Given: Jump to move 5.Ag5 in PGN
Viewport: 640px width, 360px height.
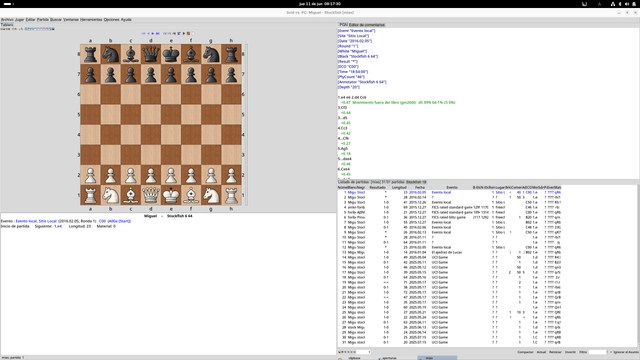Looking at the screenshot, I should (x=342, y=149).
